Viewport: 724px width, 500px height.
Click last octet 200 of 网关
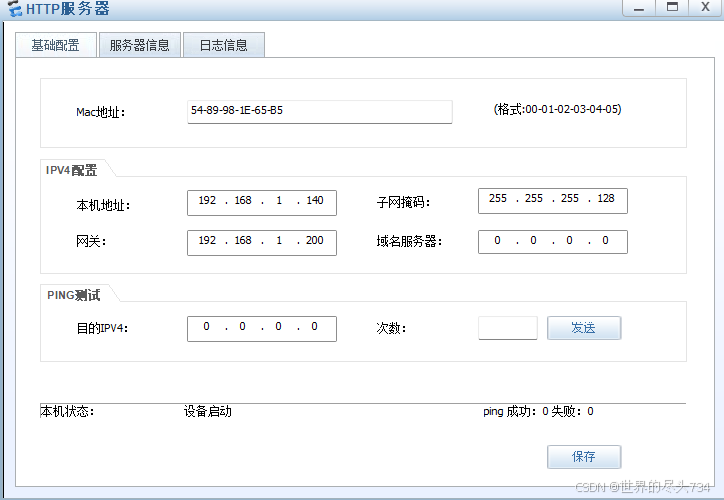[314, 241]
